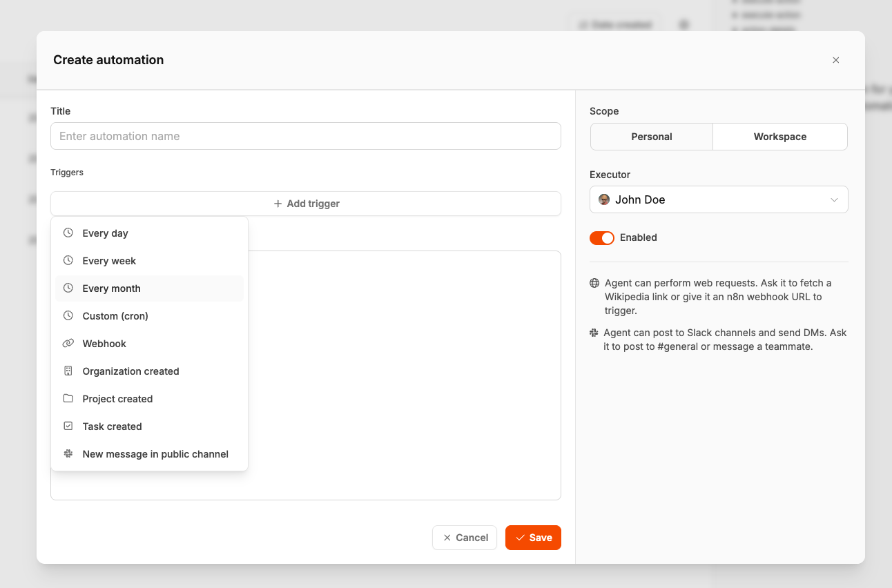Click the Triggers label
Image resolution: width=892 pixels, height=588 pixels.
(67, 173)
